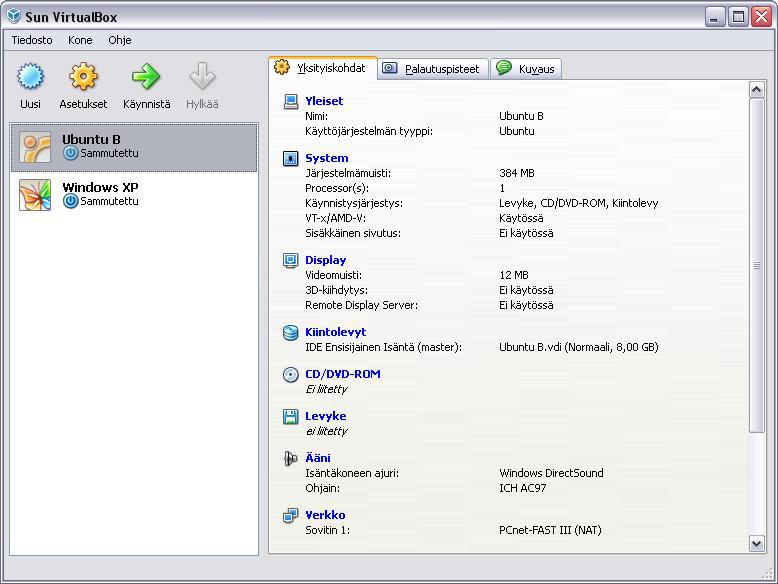Image resolution: width=778 pixels, height=584 pixels.
Task: Click the Windows XP power state icon
Action: (70, 201)
